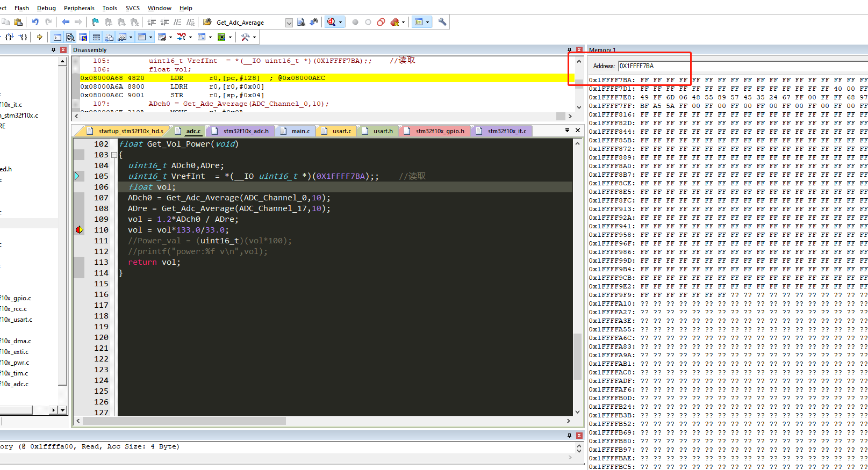Select 'return vol;' code line 113
Screen dimensions: 868x470
[154, 262]
